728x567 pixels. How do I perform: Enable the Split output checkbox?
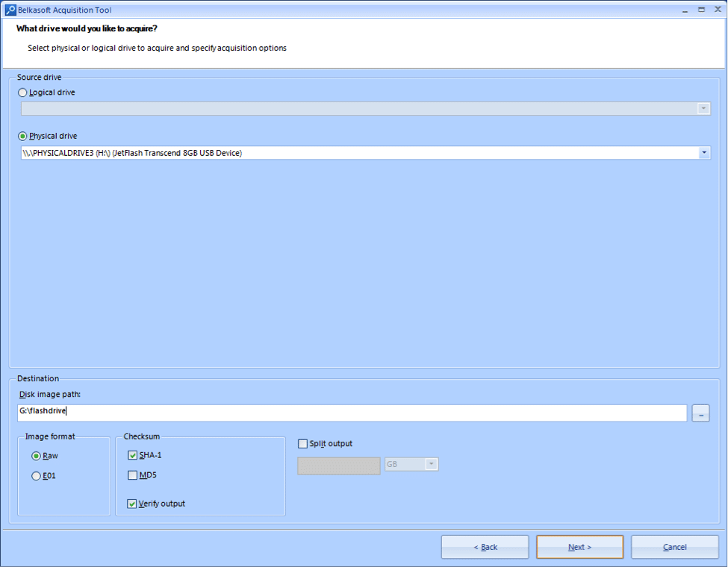tap(302, 444)
